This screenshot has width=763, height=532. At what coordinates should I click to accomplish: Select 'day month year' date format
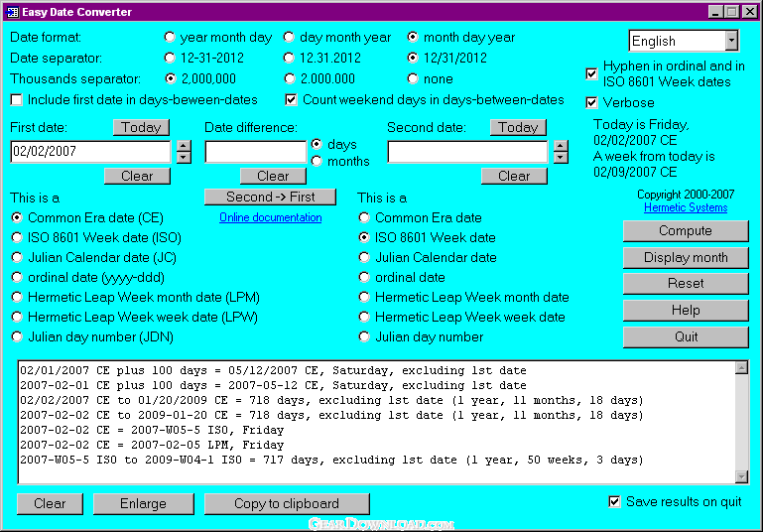[289, 37]
